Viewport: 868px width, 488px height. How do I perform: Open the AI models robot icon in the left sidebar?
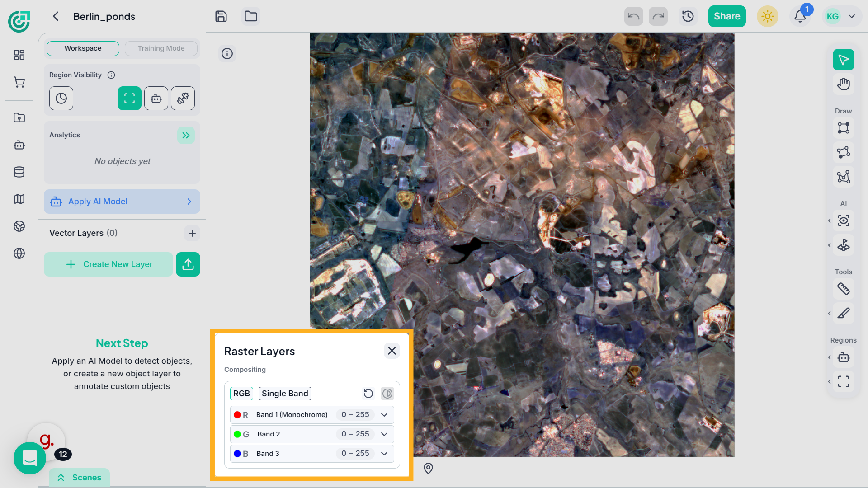coord(19,145)
